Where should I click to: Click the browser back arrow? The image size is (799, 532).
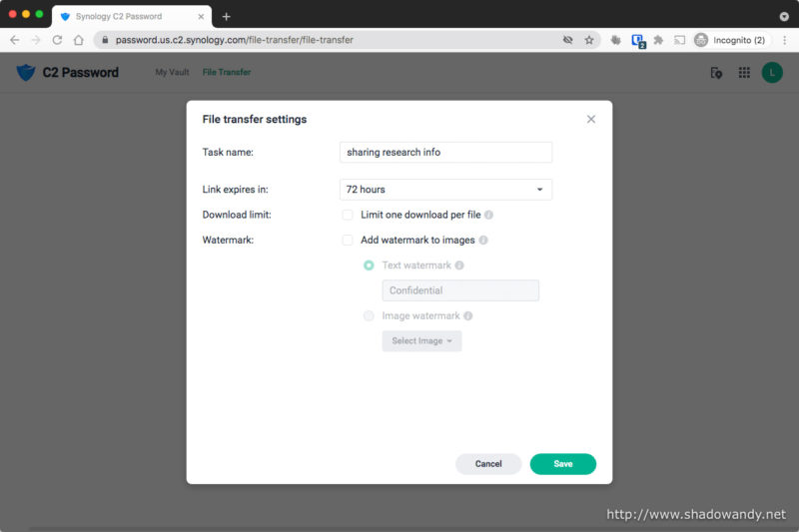(15, 40)
